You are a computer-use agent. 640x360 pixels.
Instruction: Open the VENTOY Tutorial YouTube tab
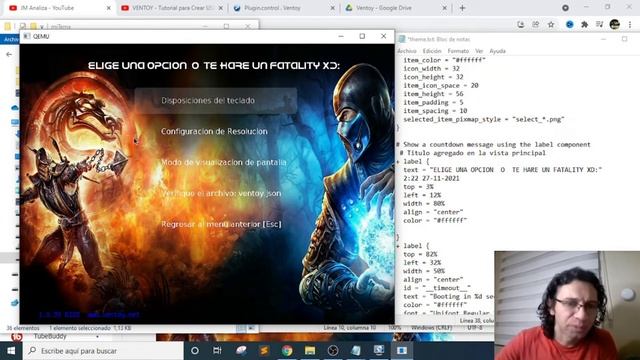(x=171, y=8)
